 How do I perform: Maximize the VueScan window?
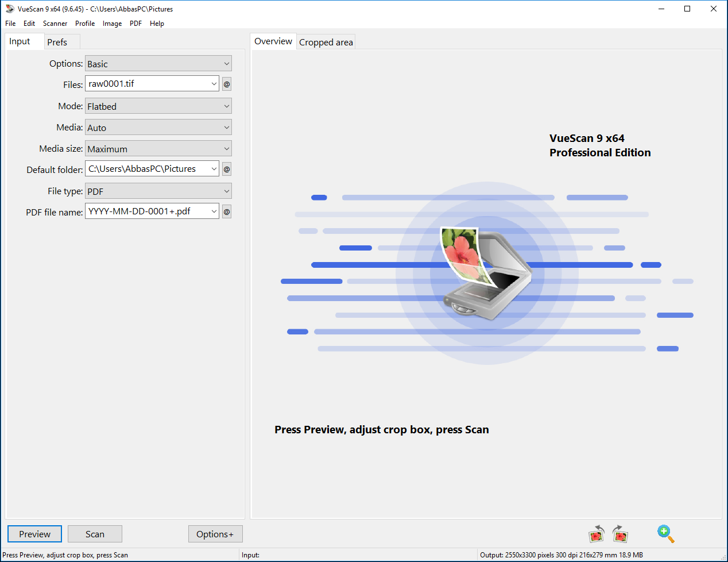[x=687, y=9]
